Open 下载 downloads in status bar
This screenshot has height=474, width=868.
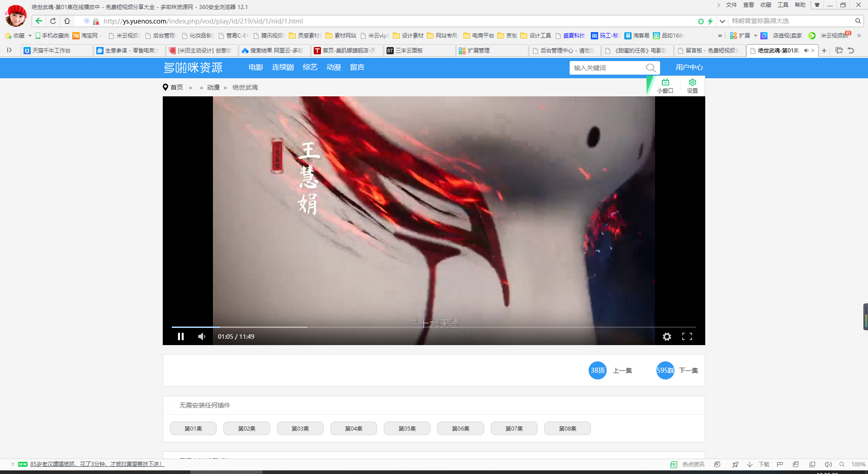pyautogui.click(x=758, y=465)
